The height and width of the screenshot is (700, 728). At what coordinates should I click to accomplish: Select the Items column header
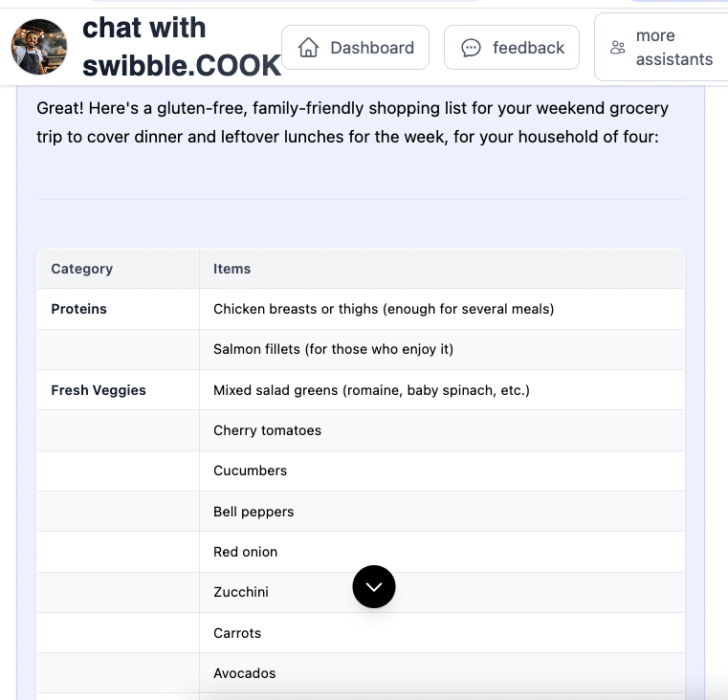click(x=232, y=269)
